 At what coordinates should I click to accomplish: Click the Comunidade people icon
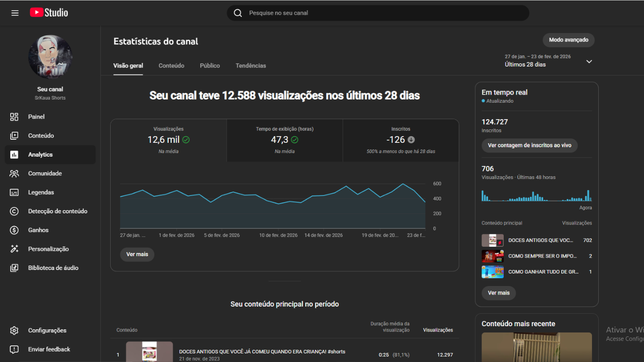tap(14, 173)
